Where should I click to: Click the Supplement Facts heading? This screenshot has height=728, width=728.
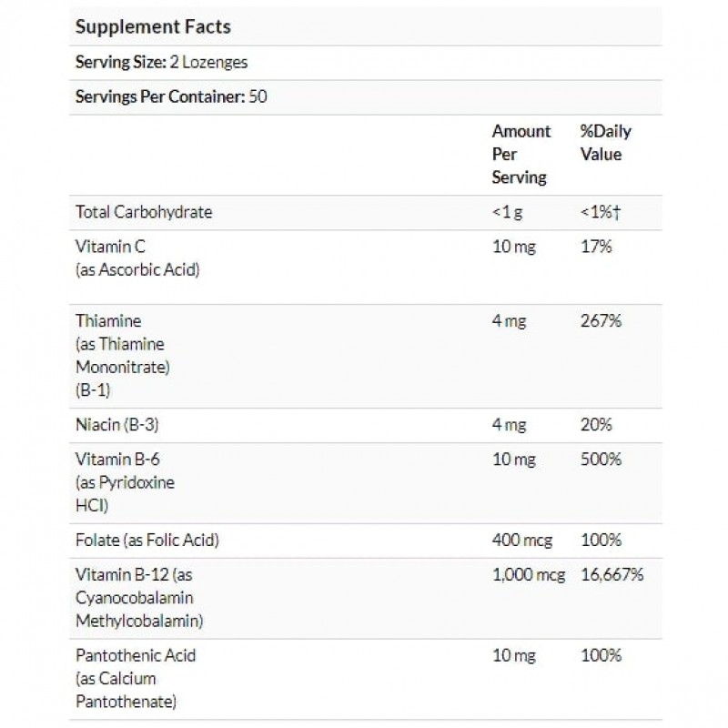(x=153, y=26)
